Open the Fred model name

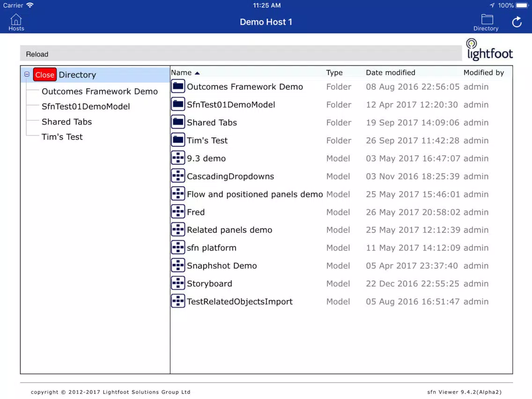[x=195, y=213]
